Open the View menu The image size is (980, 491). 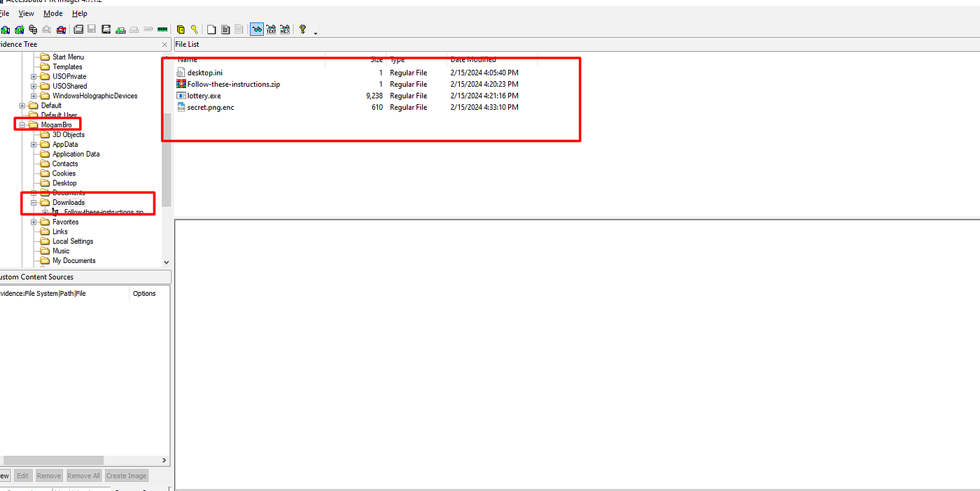[26, 13]
